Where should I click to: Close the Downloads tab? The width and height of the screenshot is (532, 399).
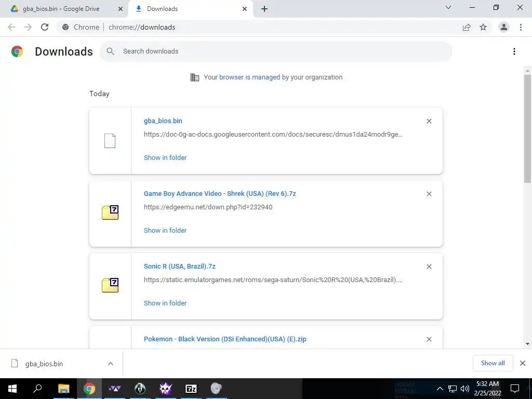click(x=245, y=9)
